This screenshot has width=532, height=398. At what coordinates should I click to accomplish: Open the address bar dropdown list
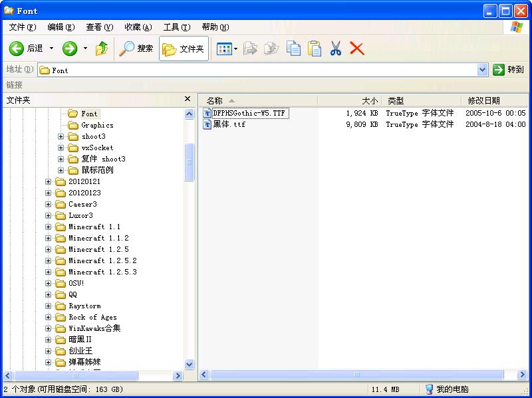click(483, 70)
